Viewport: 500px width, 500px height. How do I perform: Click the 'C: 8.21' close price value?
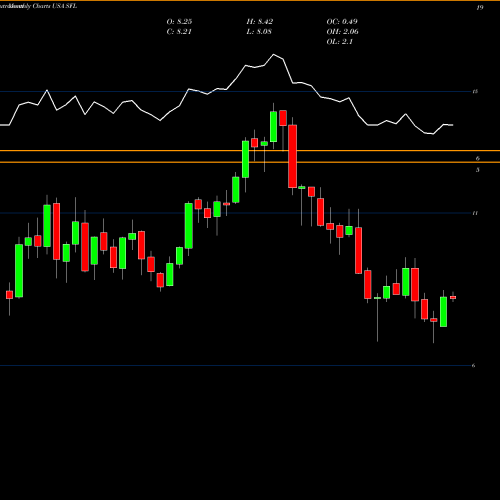tap(179, 32)
